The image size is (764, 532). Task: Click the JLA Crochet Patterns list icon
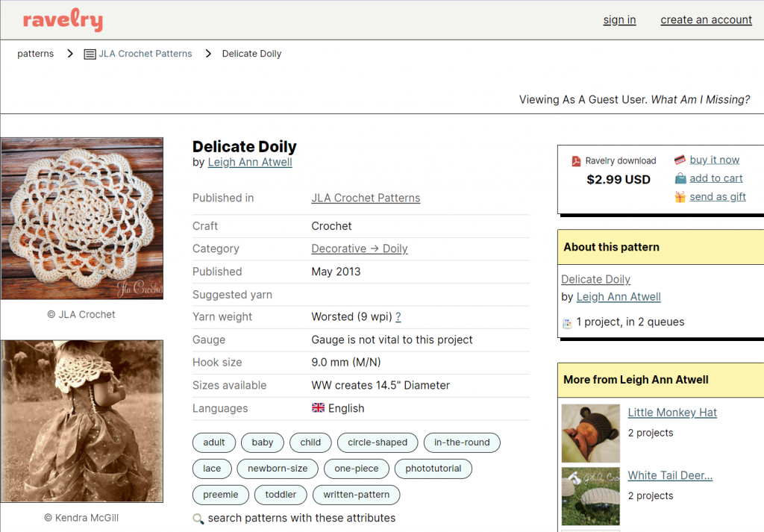[x=90, y=54]
